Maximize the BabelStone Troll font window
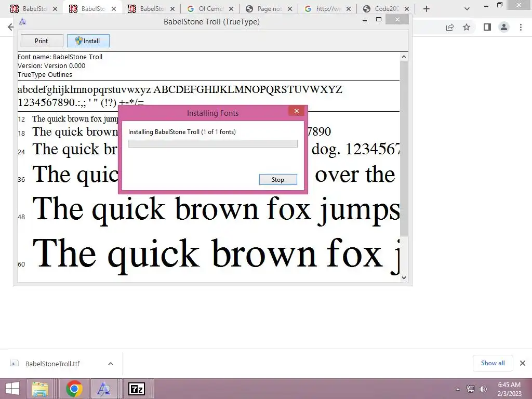Screen dimensions: 532x399 click(379, 20)
